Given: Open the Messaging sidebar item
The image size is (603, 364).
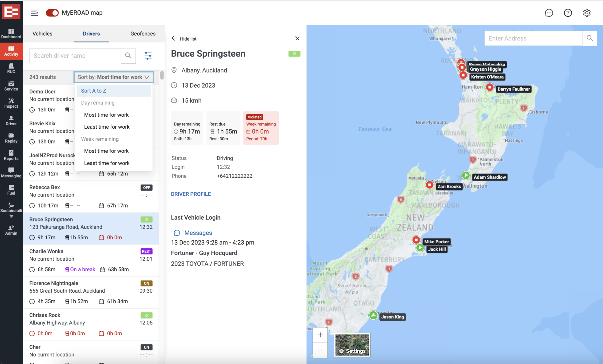Looking at the screenshot, I should 11,173.
